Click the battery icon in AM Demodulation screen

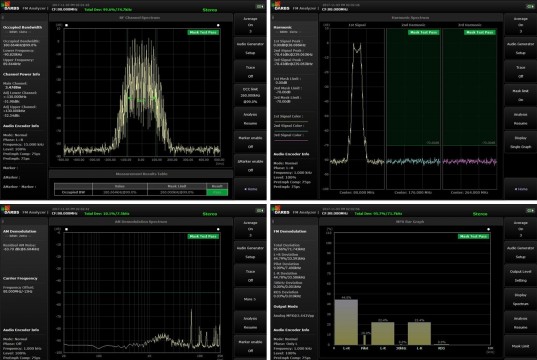click(260, 210)
